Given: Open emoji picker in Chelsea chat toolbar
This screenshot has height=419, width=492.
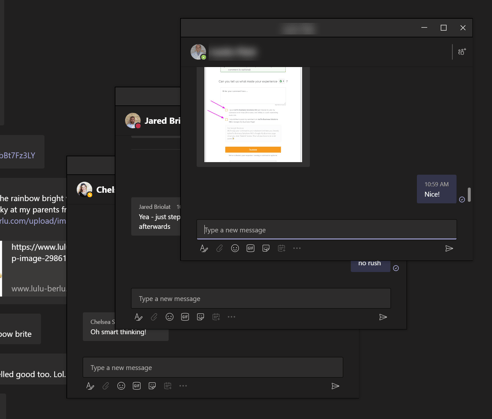Looking at the screenshot, I should [121, 386].
